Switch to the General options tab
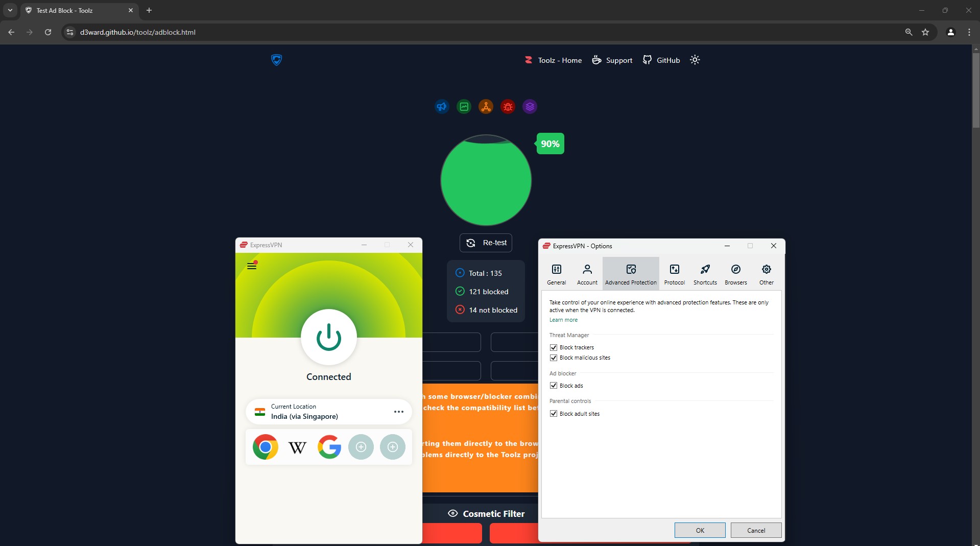The height and width of the screenshot is (546, 980). 556,274
